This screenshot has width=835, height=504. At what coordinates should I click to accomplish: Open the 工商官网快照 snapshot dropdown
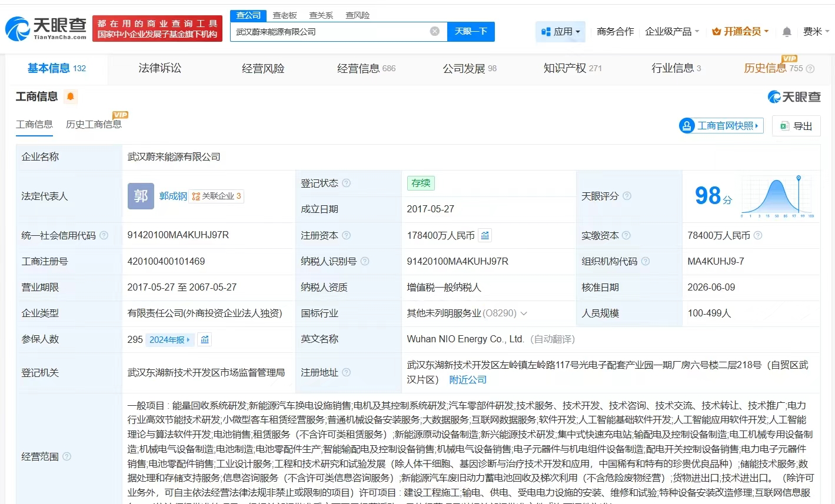coord(721,126)
